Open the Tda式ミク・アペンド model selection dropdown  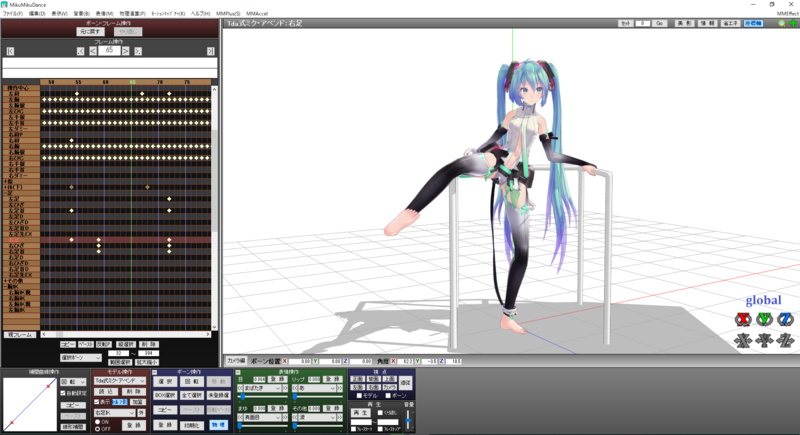tap(120, 380)
